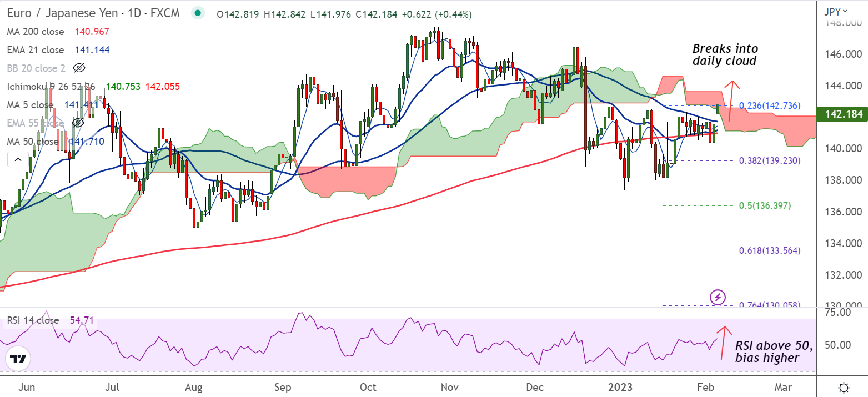The image size is (868, 397).
Task: Unhide the EMA 55 close indicator
Action: click(x=79, y=123)
